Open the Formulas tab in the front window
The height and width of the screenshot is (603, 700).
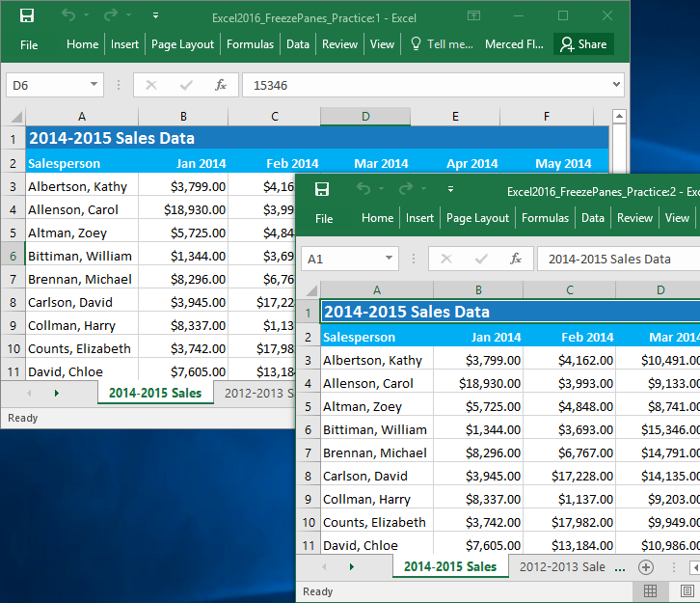[545, 218]
